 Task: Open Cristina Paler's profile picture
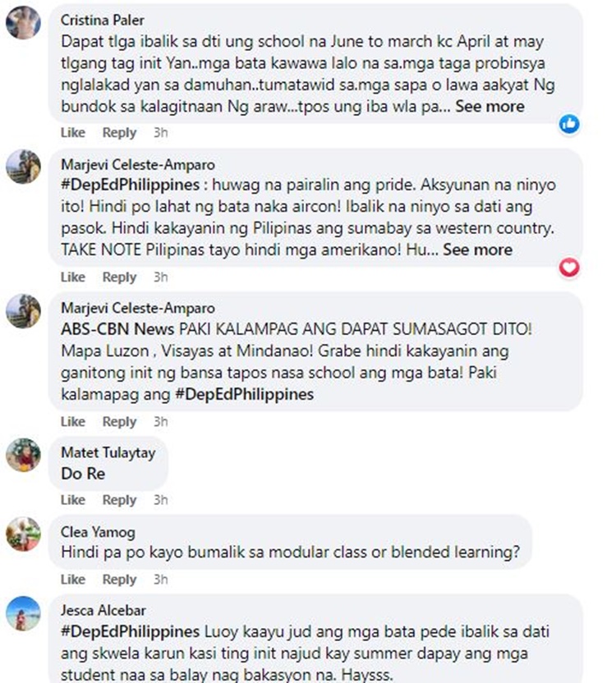coord(23,23)
